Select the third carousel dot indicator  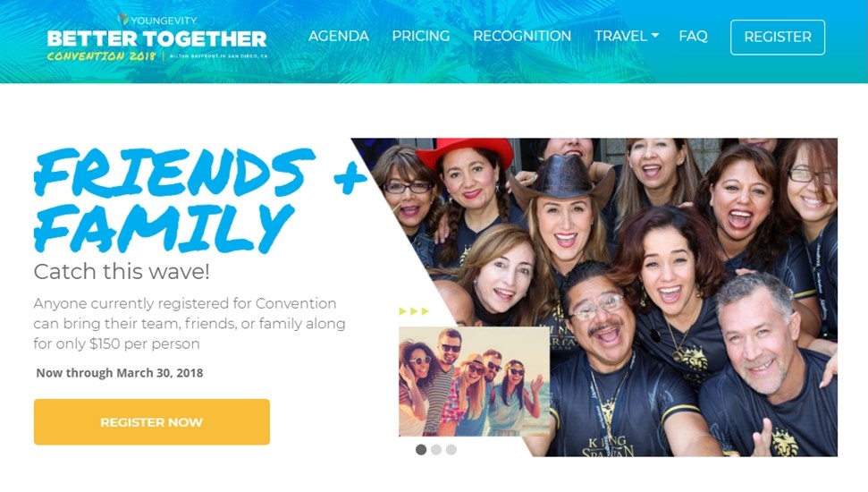coord(451,449)
